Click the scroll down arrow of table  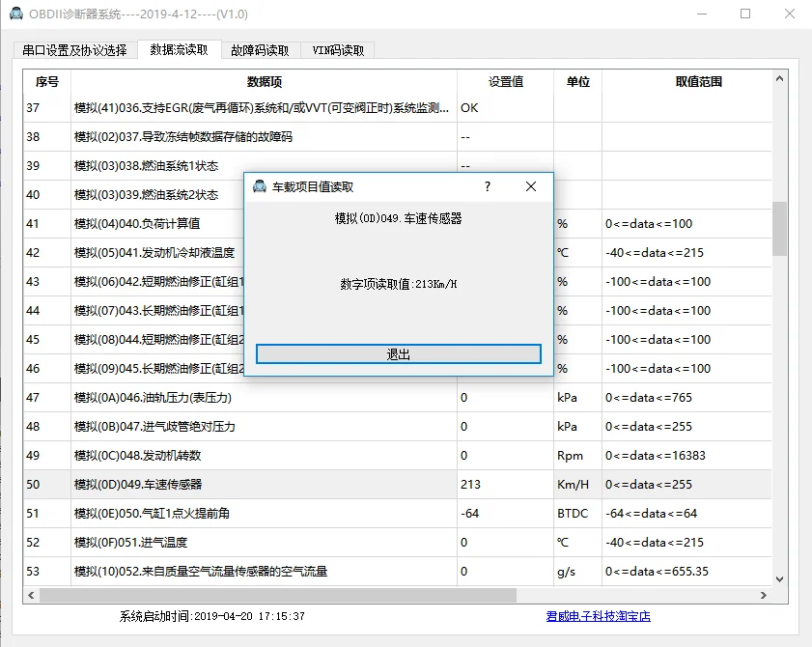(779, 579)
